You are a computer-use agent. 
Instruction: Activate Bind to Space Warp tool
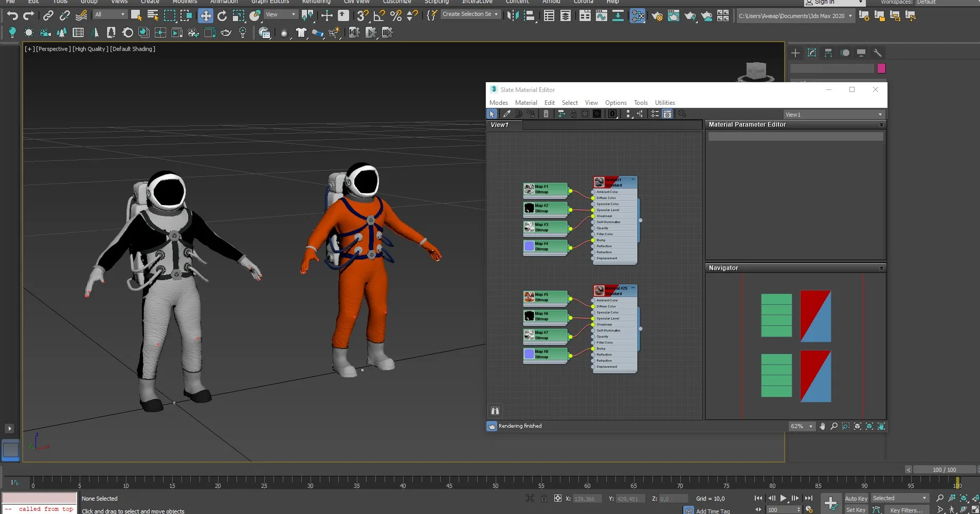(81, 15)
